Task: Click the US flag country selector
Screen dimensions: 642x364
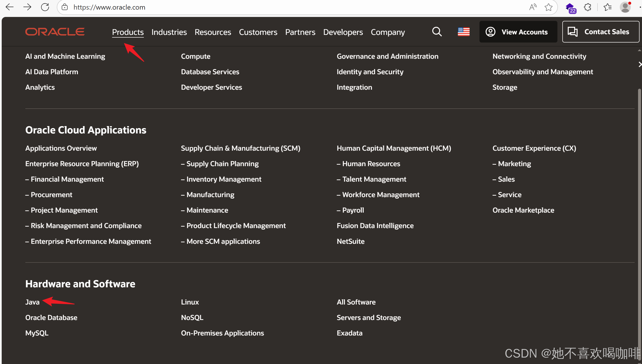Action: [x=463, y=32]
